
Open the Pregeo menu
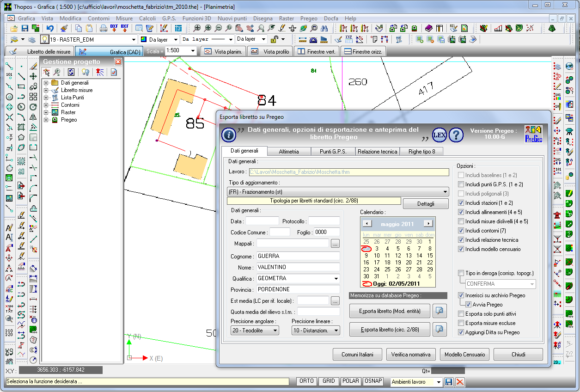309,18
